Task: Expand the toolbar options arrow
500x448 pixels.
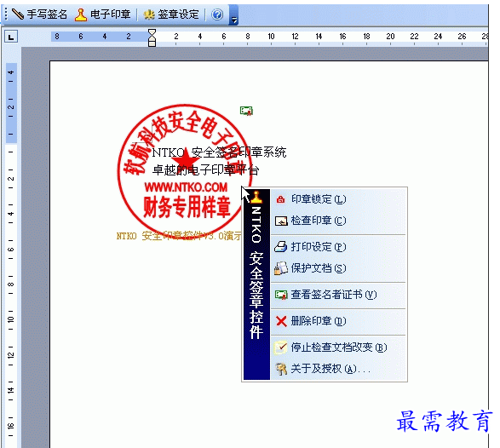Action: [234, 20]
